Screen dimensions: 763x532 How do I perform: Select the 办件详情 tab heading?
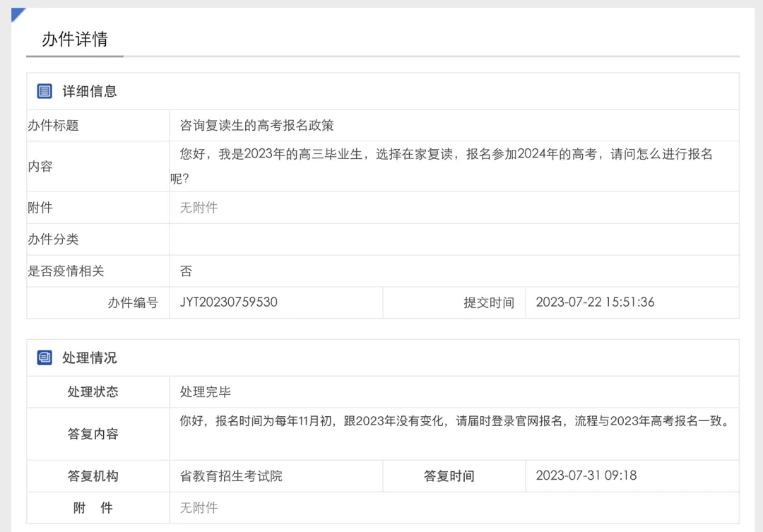[74, 39]
